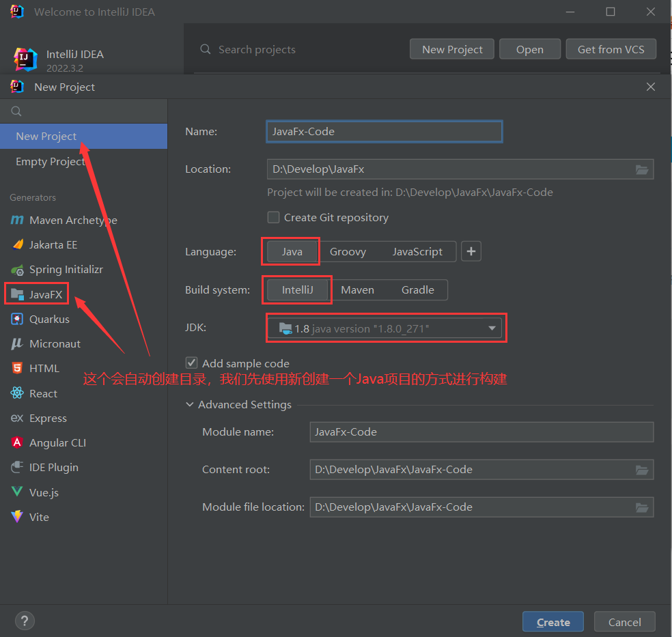
Task: Select the JavaFX generator in sidebar
Action: point(44,294)
